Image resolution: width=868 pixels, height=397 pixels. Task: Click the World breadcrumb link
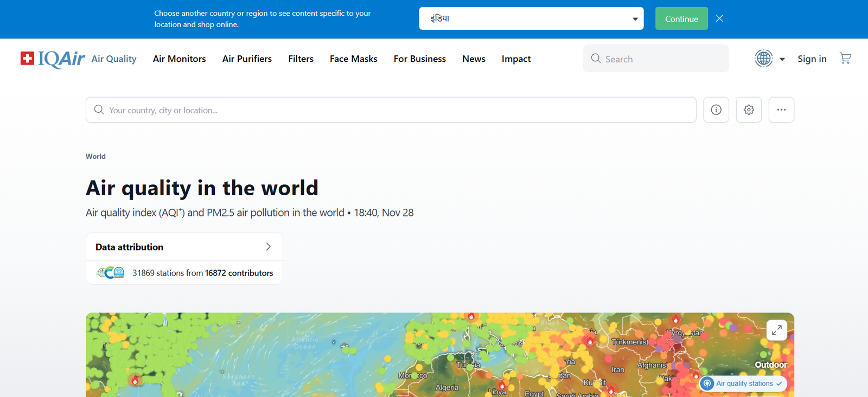(95, 156)
